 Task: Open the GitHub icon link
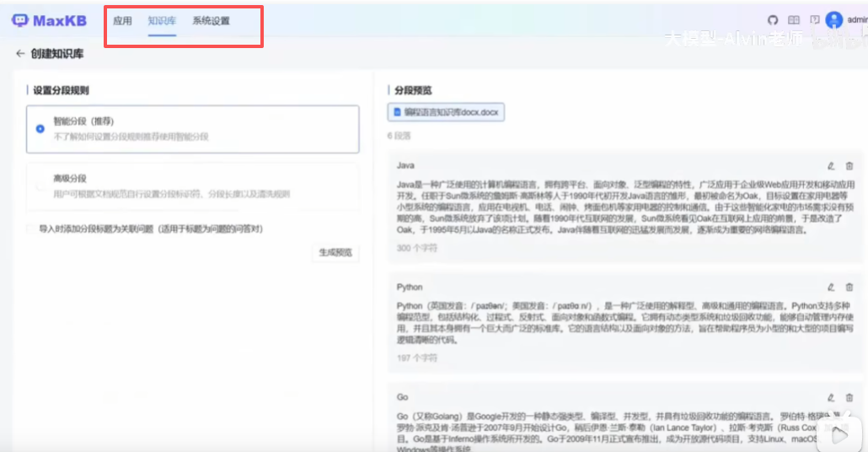pyautogui.click(x=773, y=20)
